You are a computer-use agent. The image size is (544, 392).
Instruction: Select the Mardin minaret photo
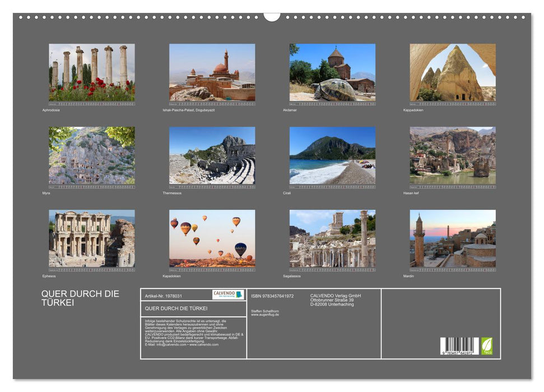[x=452, y=238]
